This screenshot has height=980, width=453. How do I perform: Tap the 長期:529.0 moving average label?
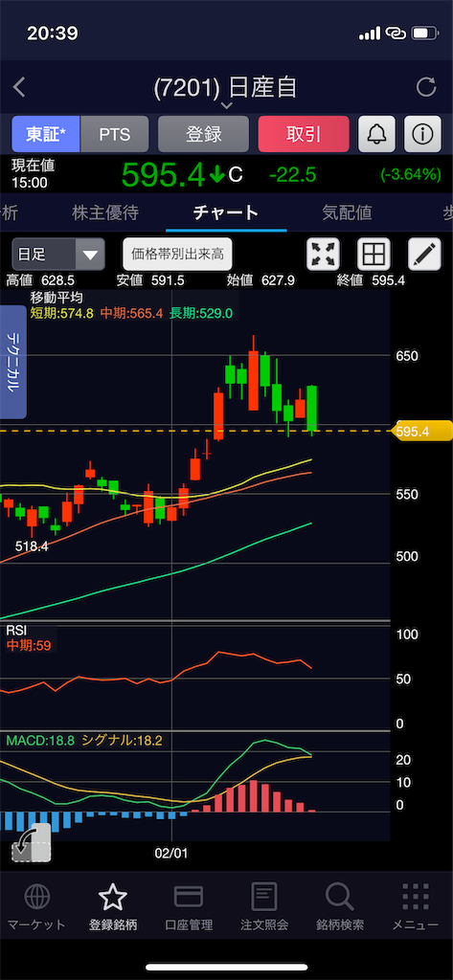tap(201, 313)
